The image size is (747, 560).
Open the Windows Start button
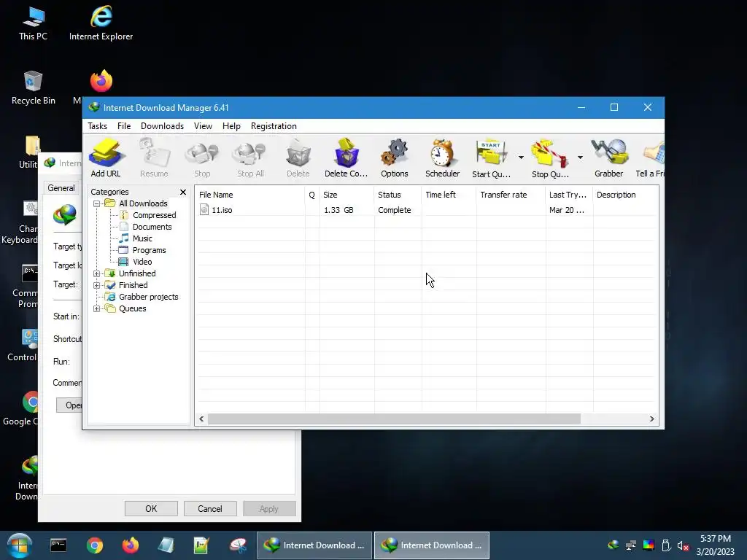(x=19, y=545)
